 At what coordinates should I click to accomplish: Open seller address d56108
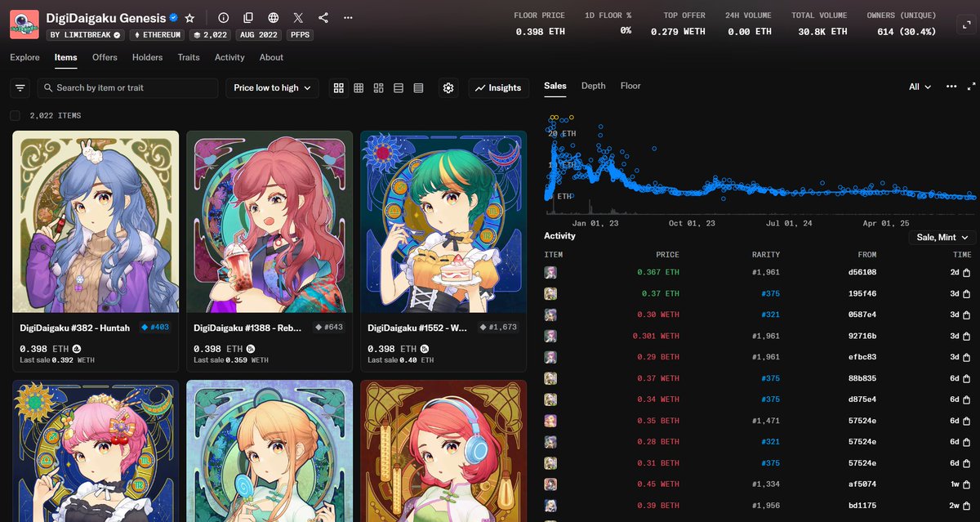point(862,272)
